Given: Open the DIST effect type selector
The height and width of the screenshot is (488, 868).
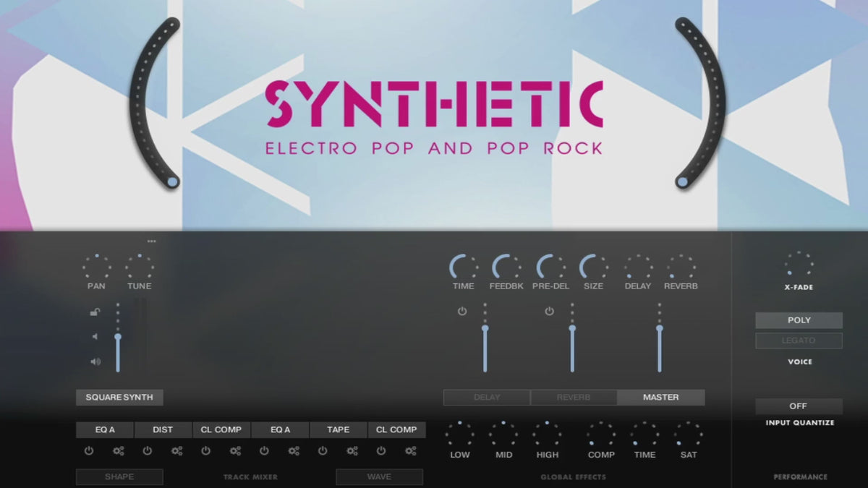Looking at the screenshot, I should 163,429.
